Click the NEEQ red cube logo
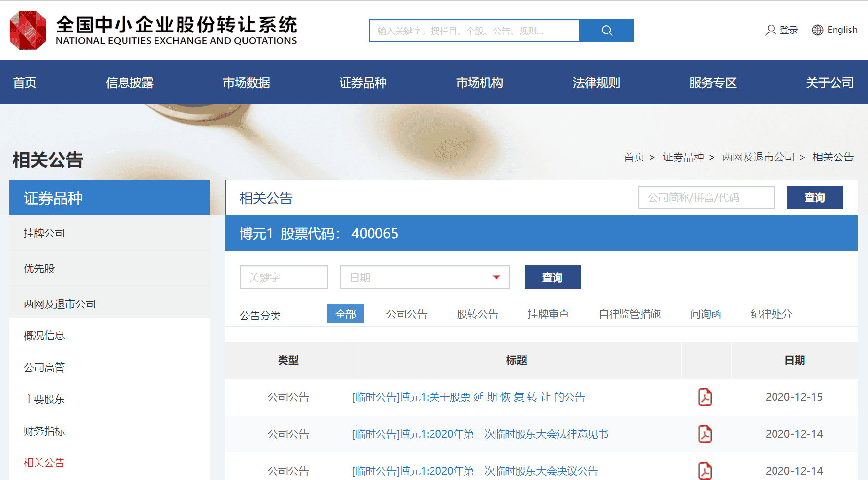The image size is (868, 480). coord(28,30)
